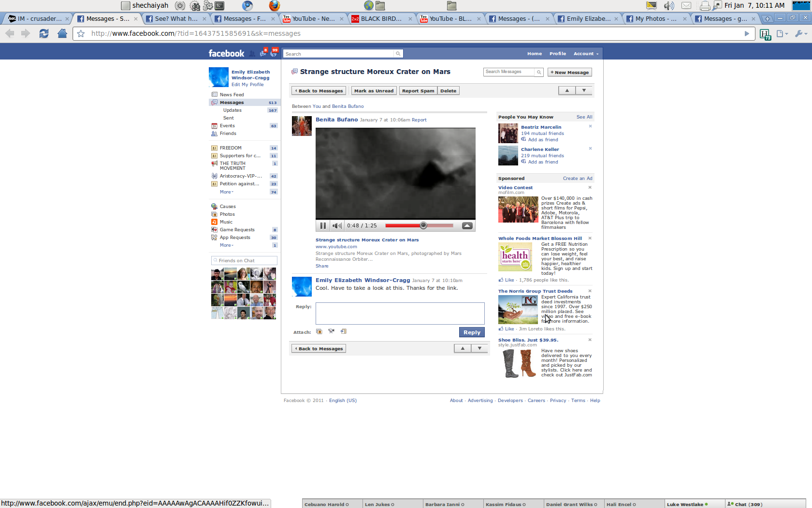Attach a photo icon in reply
812x508 pixels.
(x=319, y=331)
